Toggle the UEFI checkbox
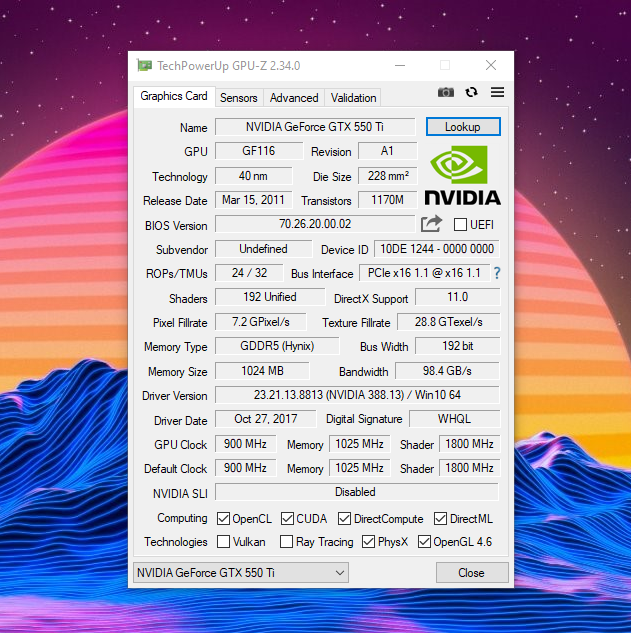The width and height of the screenshot is (631, 633). click(x=460, y=224)
